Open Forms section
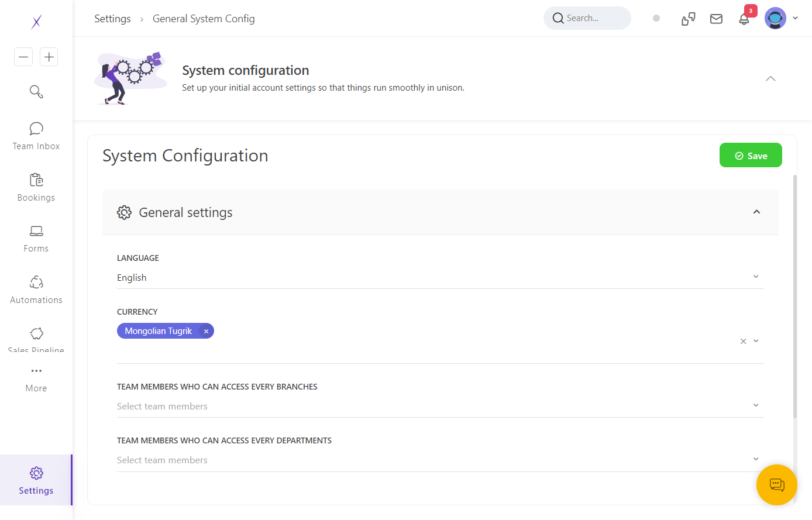 click(36, 239)
